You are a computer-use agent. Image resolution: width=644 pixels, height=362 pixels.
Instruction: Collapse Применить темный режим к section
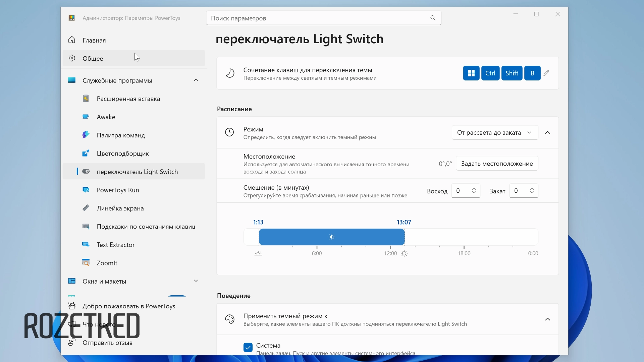tap(547, 319)
